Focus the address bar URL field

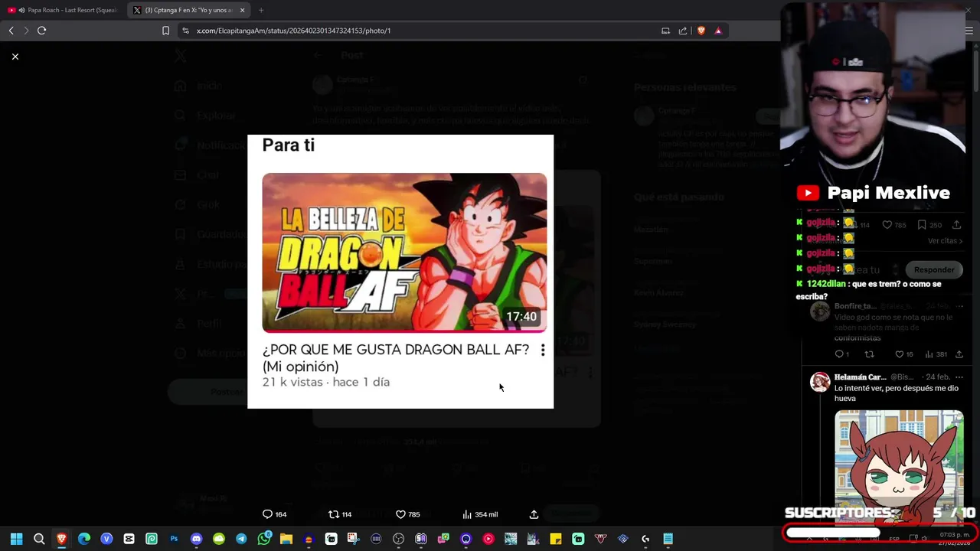421,31
